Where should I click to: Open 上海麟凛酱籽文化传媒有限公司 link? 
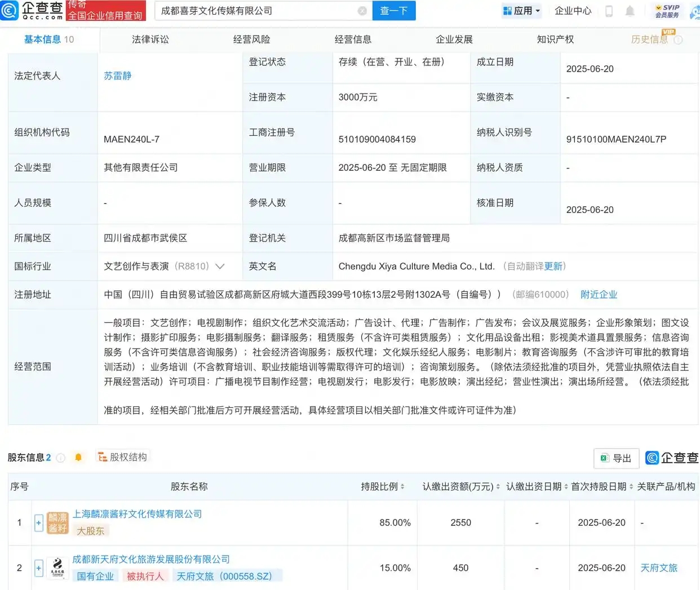tap(138, 514)
